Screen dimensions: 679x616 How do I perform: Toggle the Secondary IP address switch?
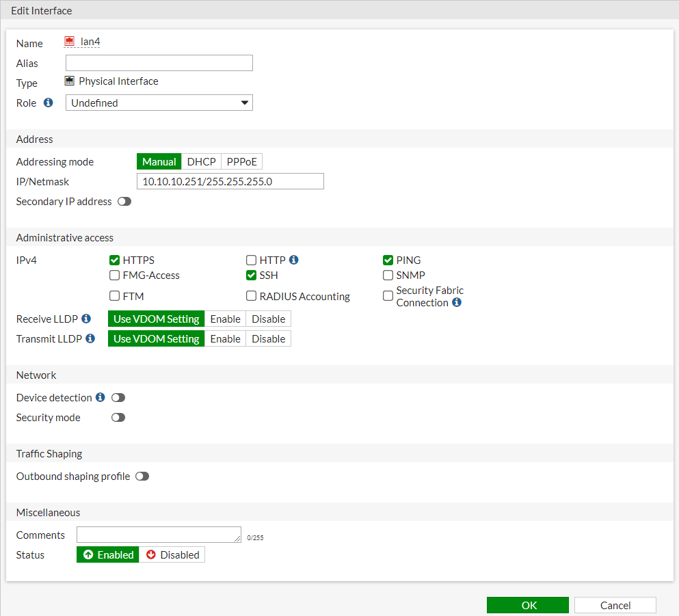click(124, 202)
